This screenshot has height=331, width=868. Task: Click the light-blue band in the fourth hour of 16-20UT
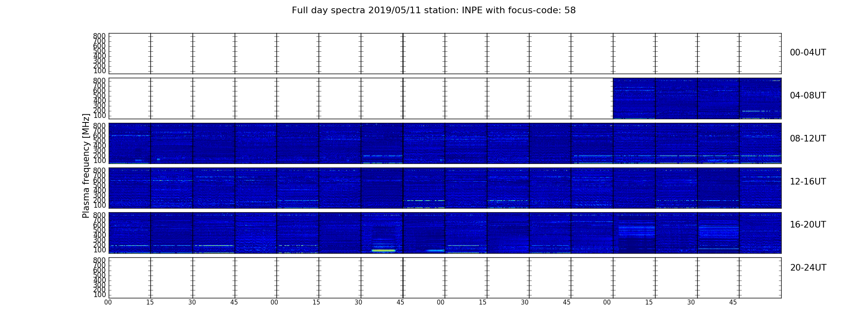click(637, 230)
